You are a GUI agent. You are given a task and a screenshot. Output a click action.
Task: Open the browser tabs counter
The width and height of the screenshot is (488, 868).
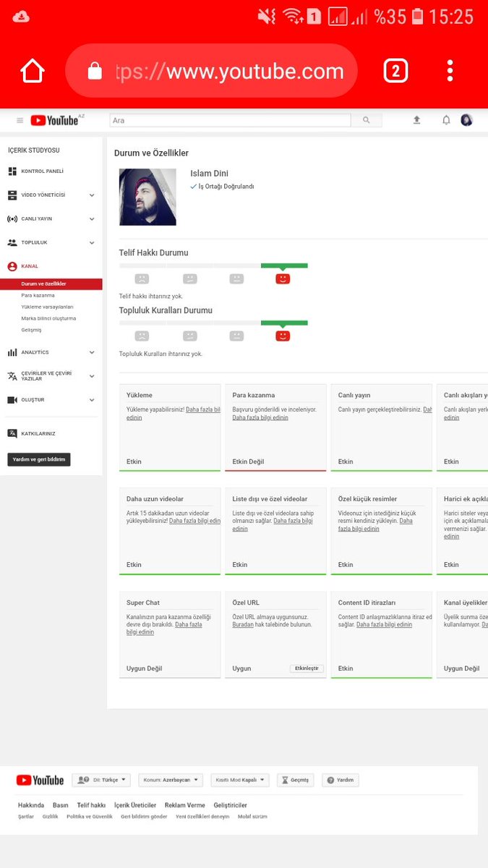395,71
